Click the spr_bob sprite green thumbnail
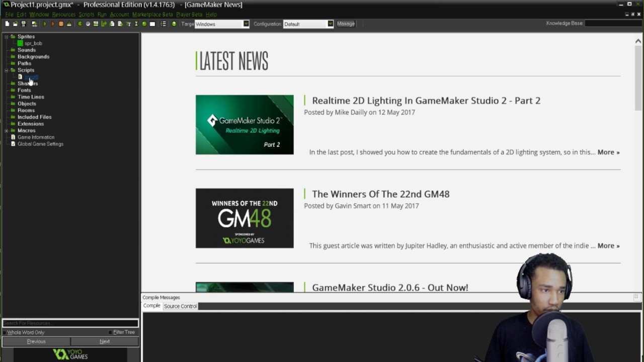 click(21, 43)
